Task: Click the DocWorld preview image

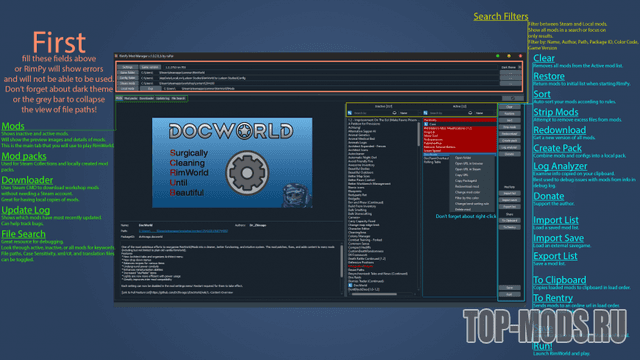Action: tap(232, 163)
